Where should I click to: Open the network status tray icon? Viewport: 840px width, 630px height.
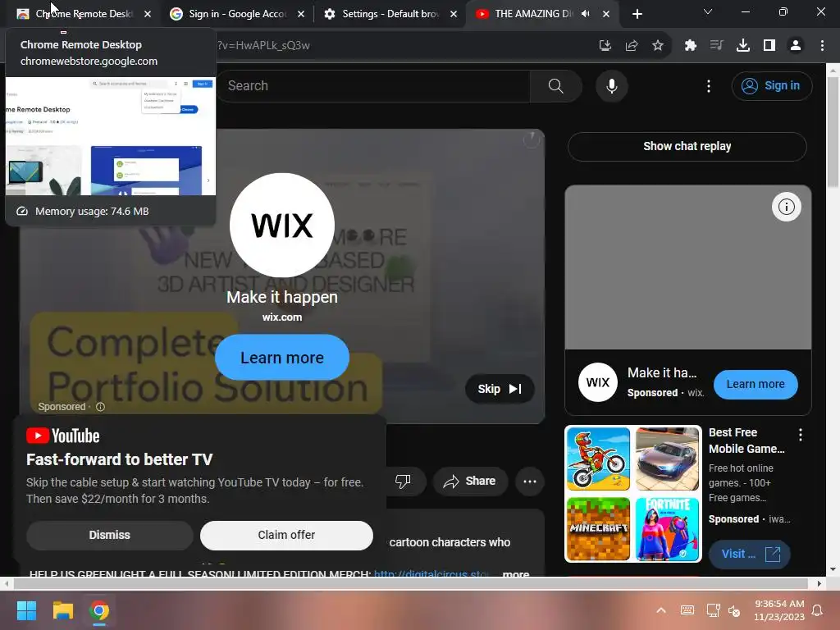(x=713, y=610)
